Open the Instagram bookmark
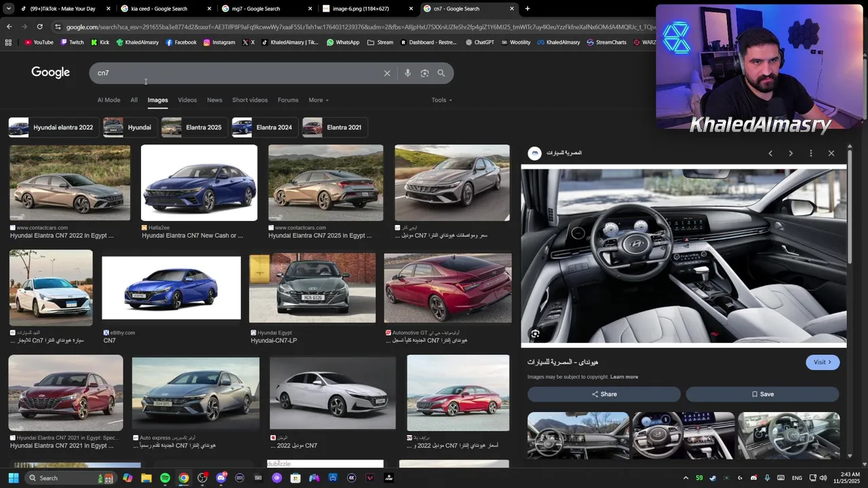This screenshot has width=868, height=488. 219,42
